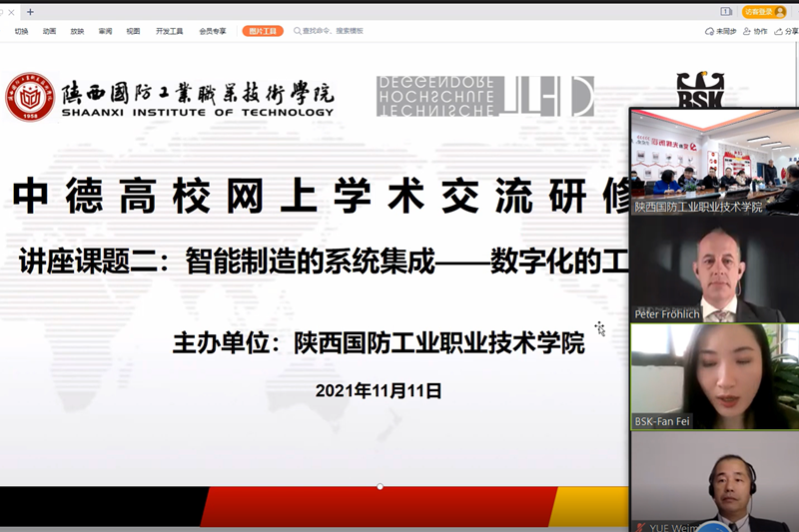The image size is (799, 532).
Task: Click the slide's bottom center resize handle
Action: coord(380,487)
